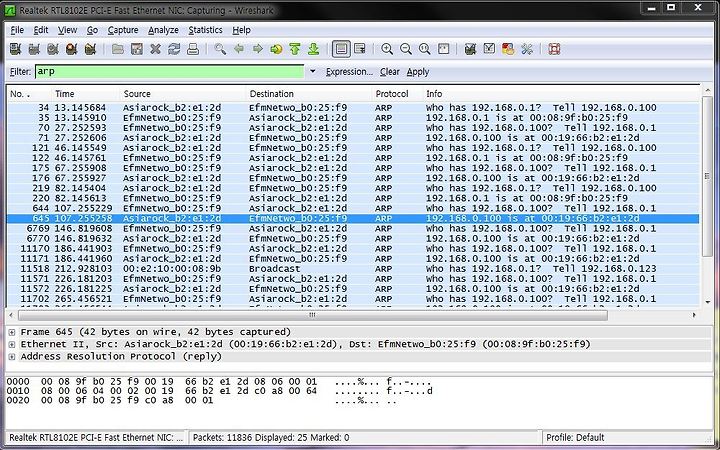Zoom in toolbar icon
The height and width of the screenshot is (450, 720).
click(x=387, y=49)
